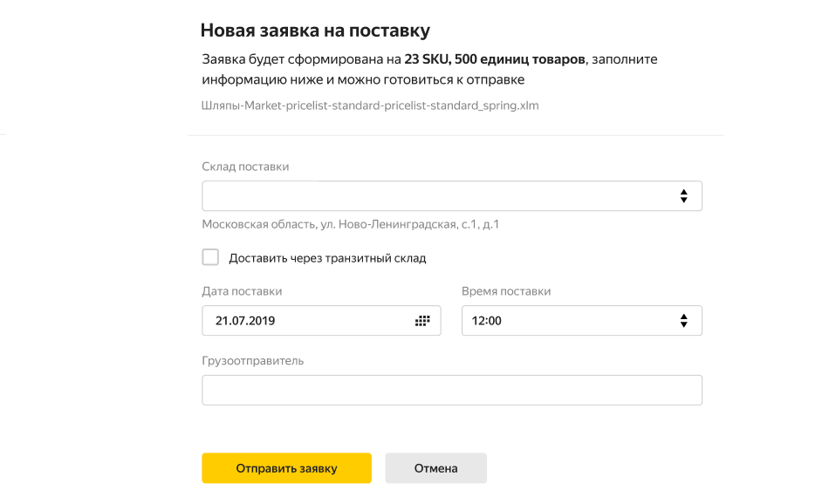
Task: Click the date input showing 21.07.2019
Action: click(321, 321)
